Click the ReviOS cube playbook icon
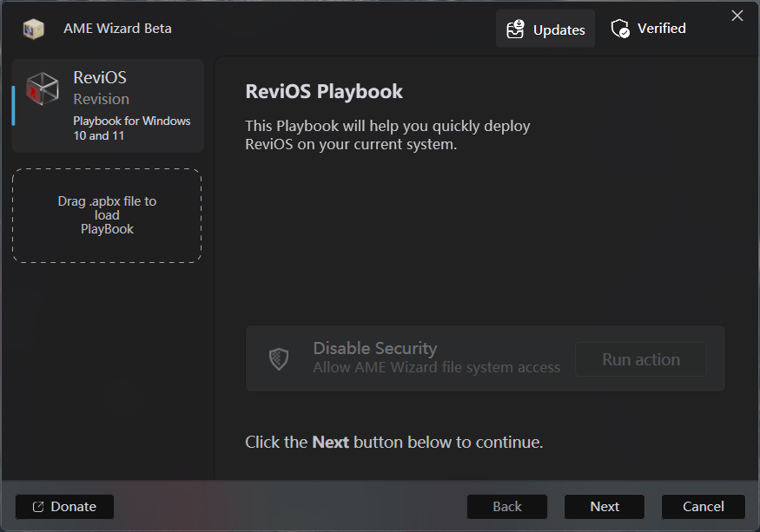The width and height of the screenshot is (760, 532). tap(43, 89)
